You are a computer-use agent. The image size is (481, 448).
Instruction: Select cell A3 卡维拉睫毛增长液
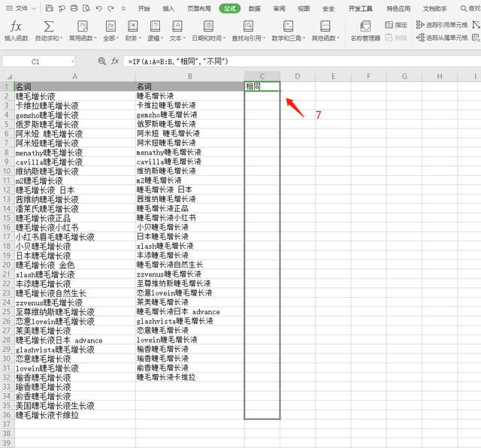click(x=75, y=105)
